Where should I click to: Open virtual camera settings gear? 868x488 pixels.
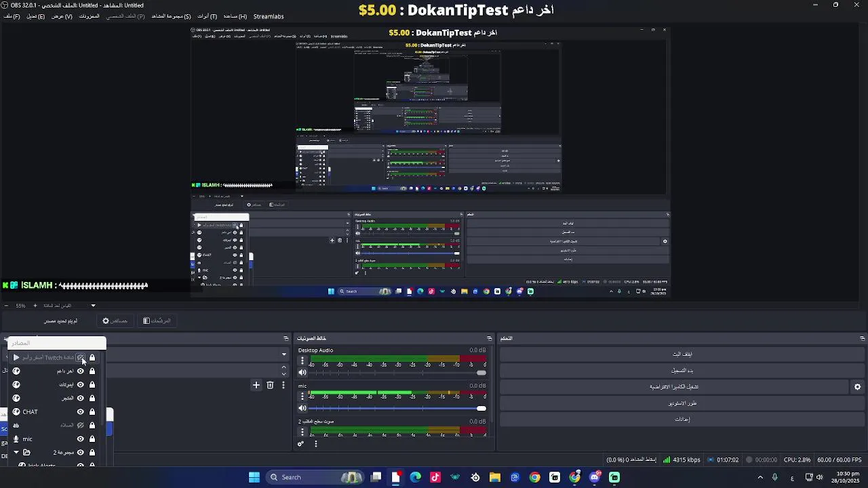coord(857,387)
